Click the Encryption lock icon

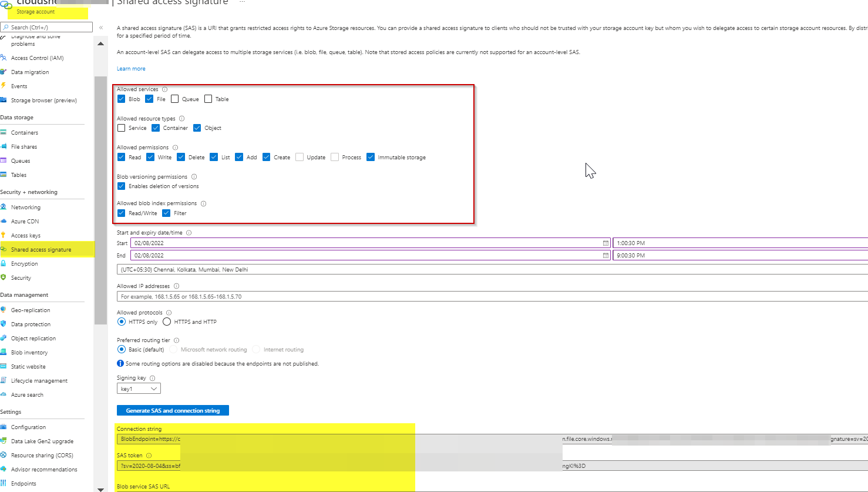[4, 263]
